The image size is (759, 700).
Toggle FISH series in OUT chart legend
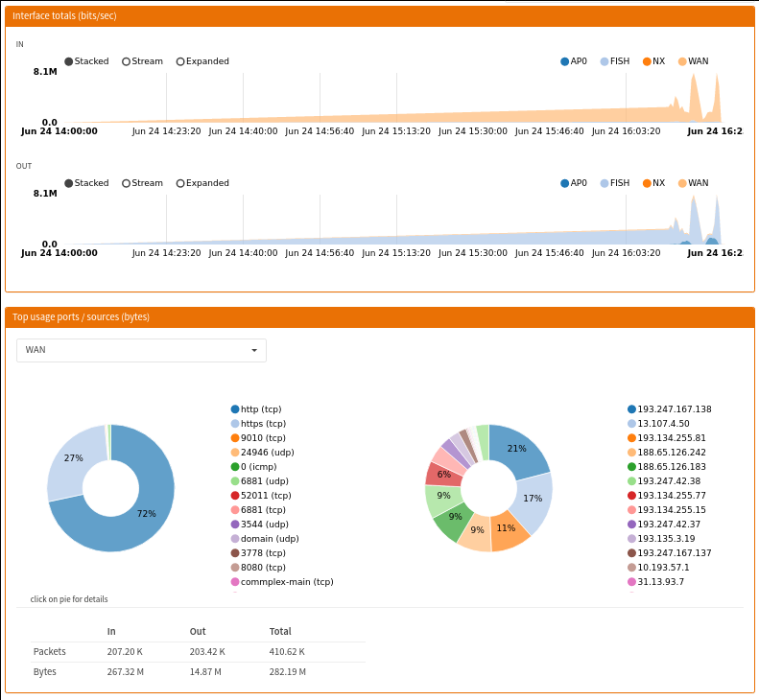(615, 183)
